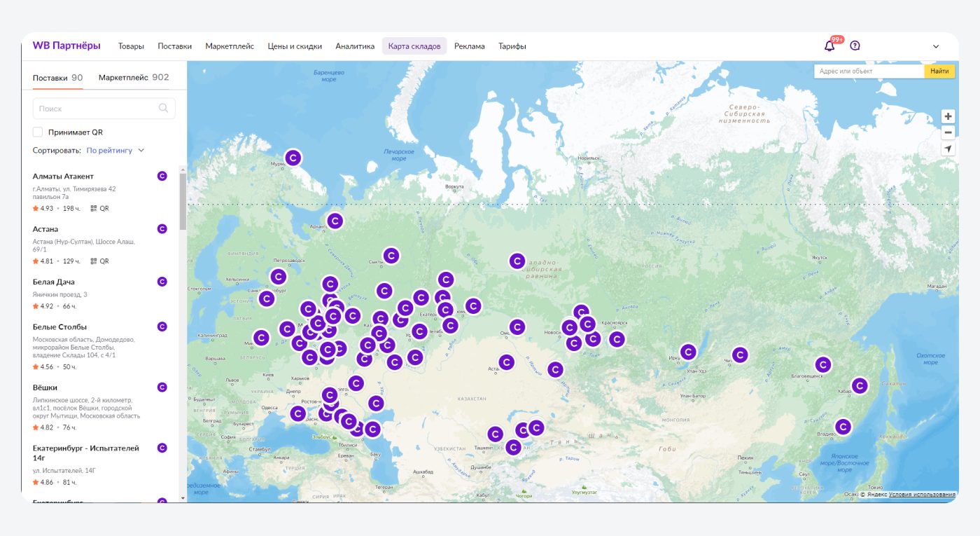
Task: Click the purple icon beside Вёшки
Action: coord(162,387)
